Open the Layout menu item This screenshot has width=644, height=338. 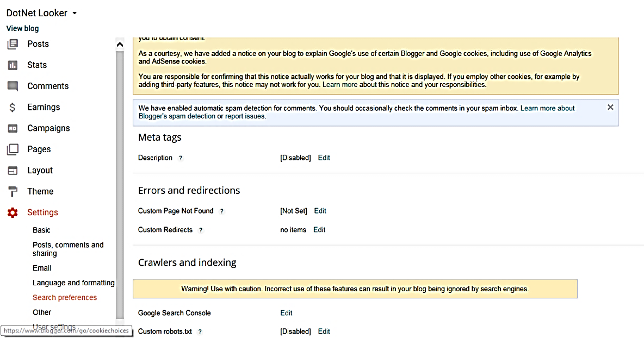pyautogui.click(x=40, y=170)
